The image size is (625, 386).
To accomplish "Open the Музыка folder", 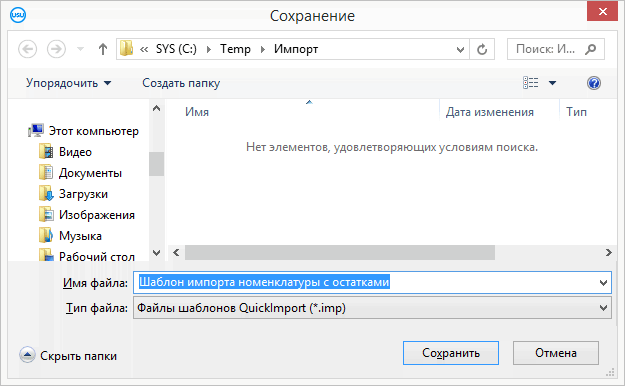I will [x=80, y=236].
